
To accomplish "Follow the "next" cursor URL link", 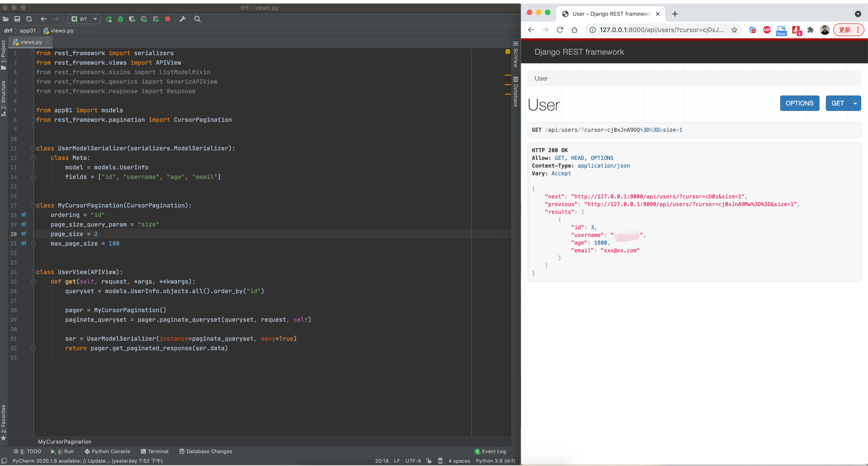I will 658,196.
